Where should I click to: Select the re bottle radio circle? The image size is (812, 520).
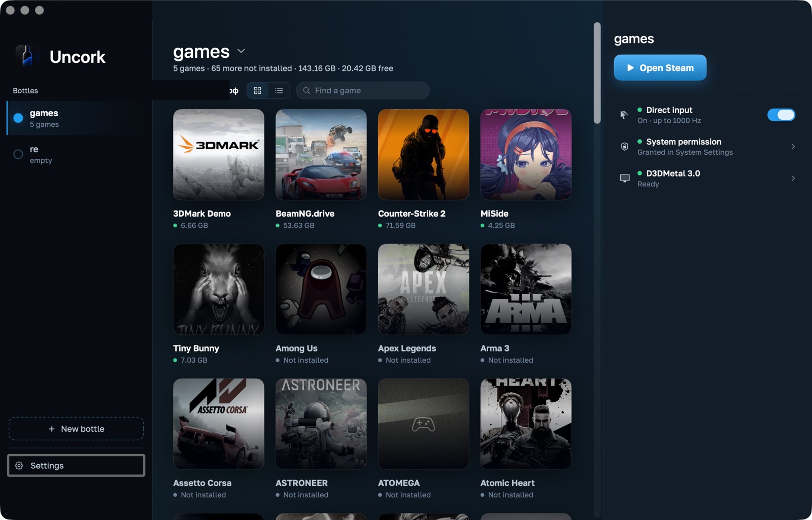[x=18, y=154]
